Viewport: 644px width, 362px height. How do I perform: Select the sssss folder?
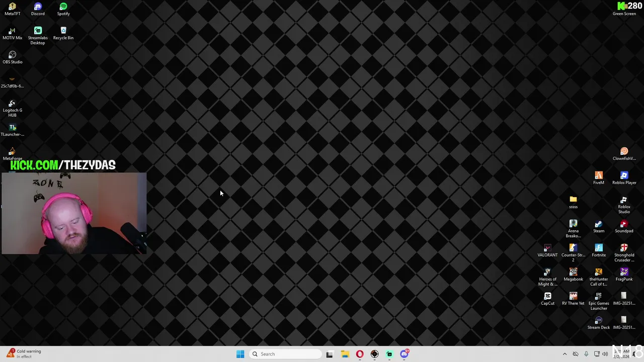(x=573, y=202)
